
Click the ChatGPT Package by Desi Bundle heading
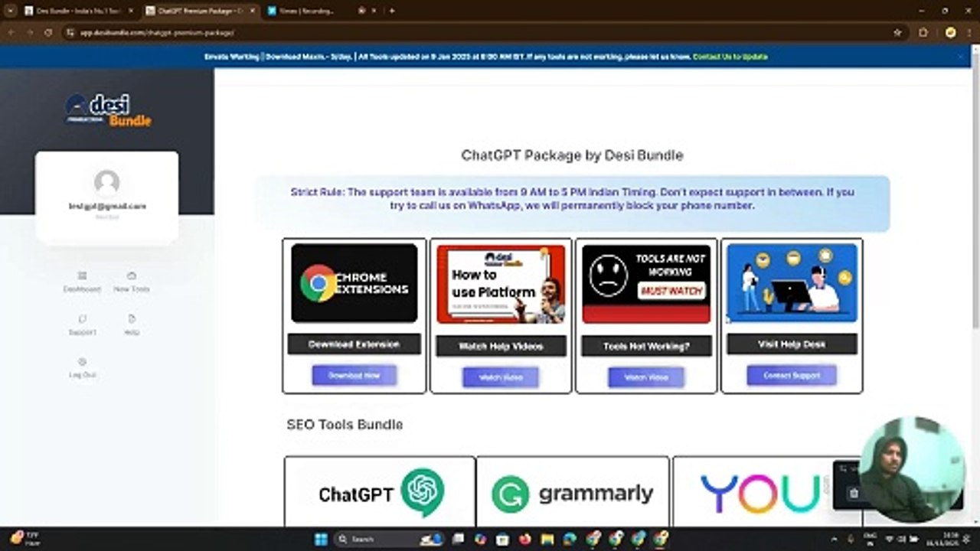tap(572, 155)
